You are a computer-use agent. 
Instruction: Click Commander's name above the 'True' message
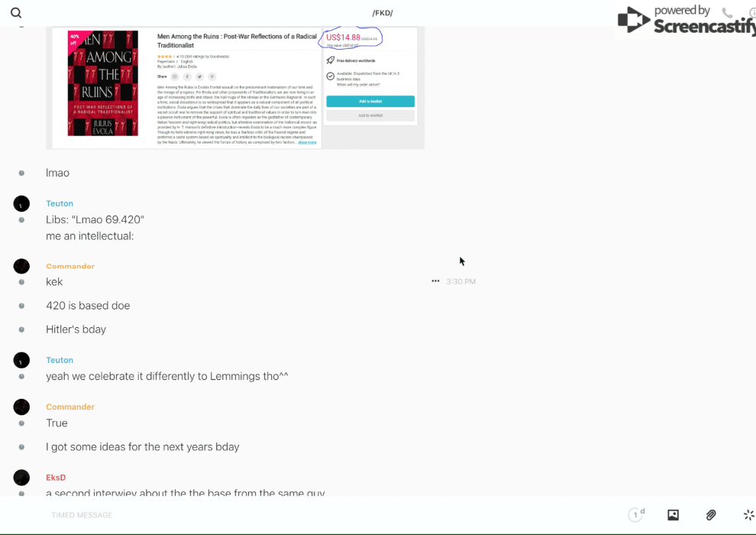click(70, 407)
